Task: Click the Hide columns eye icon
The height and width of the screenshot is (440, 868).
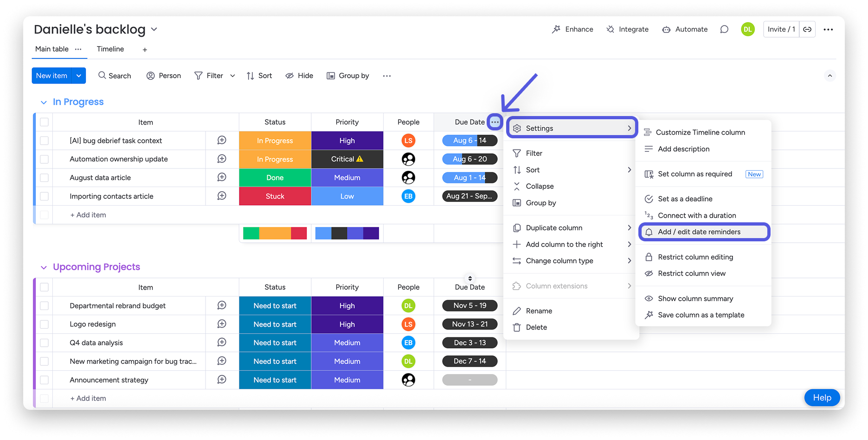Action: coord(289,76)
